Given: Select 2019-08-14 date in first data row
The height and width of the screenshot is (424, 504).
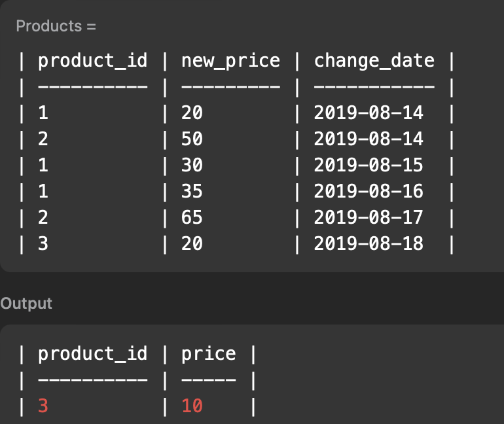Looking at the screenshot, I should (369, 113).
